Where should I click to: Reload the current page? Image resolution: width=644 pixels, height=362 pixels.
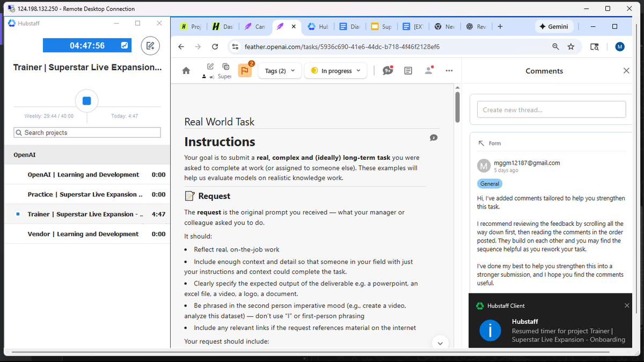click(215, 47)
